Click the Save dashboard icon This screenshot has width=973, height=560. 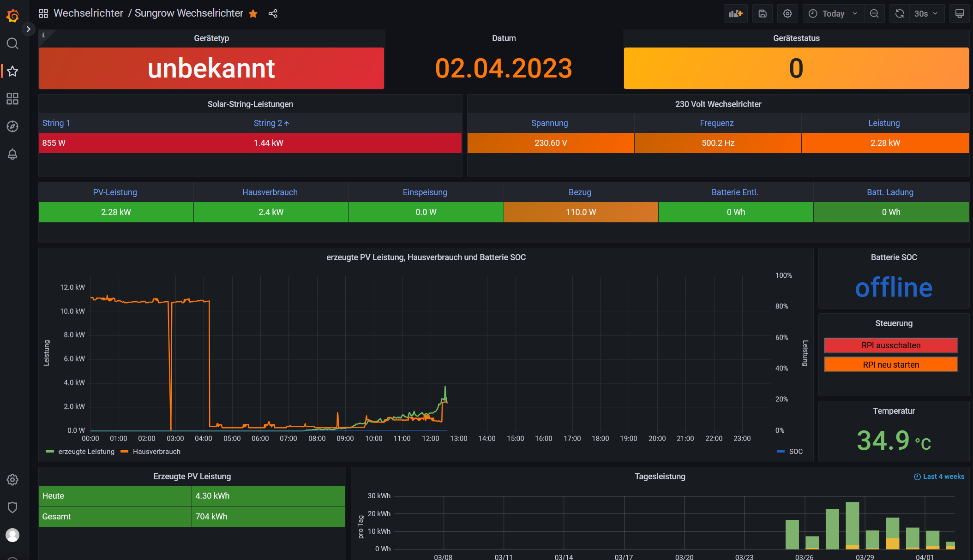pos(763,14)
